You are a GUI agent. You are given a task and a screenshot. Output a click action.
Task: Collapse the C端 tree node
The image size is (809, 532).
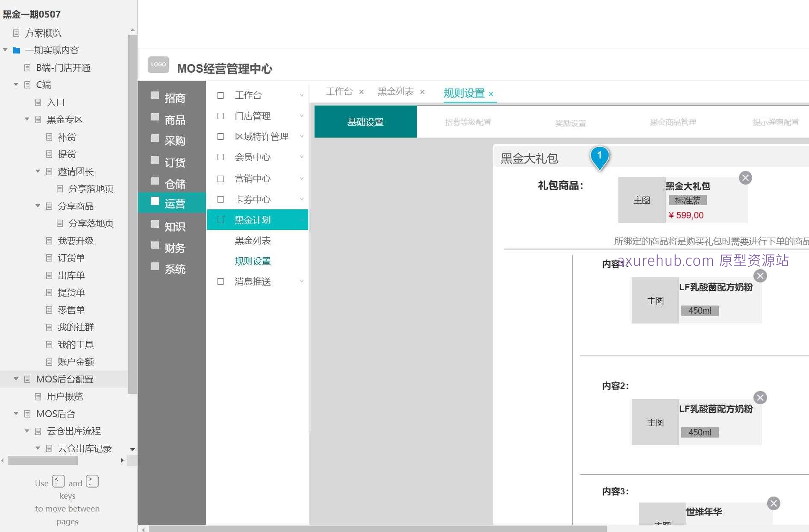click(16, 85)
